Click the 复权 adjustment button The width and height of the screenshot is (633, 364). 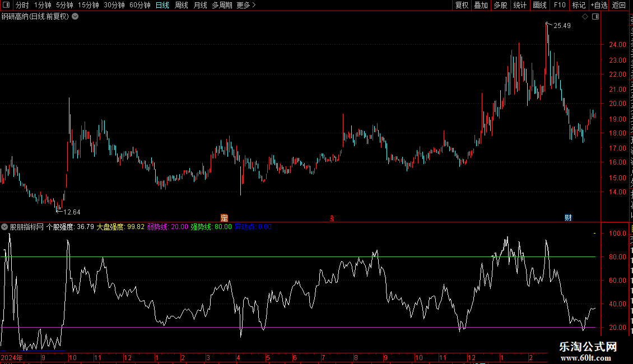(x=462, y=5)
